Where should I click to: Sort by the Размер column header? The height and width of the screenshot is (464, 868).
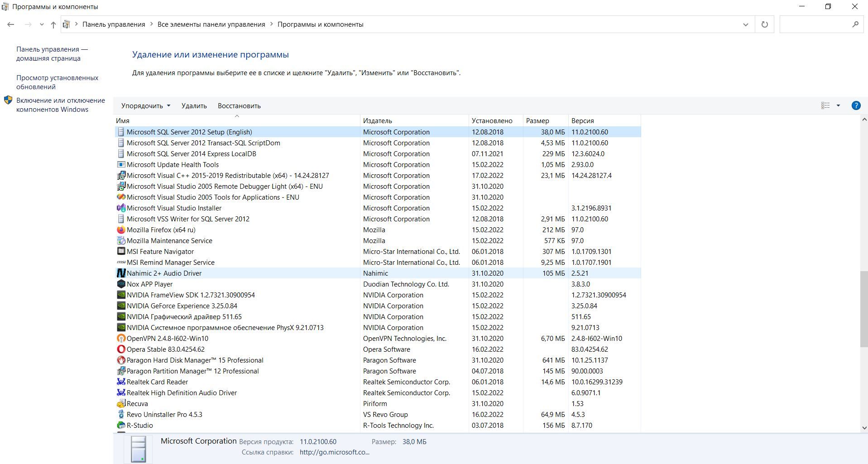[546, 121]
